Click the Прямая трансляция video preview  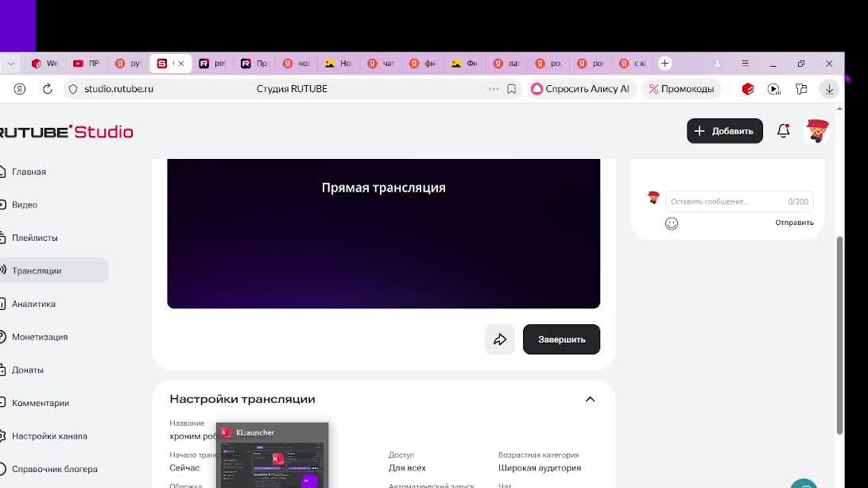384,234
